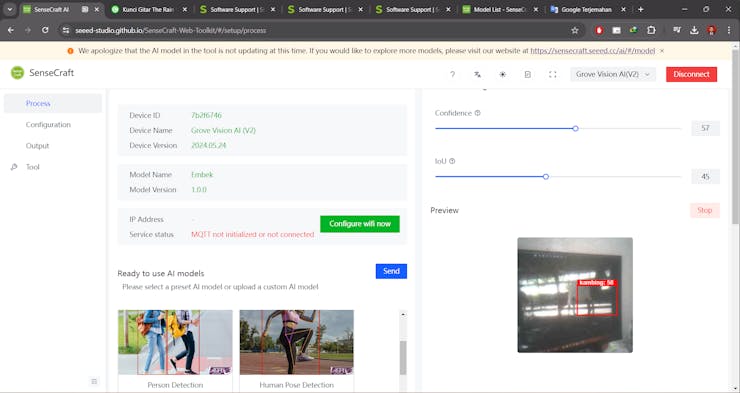Click the page vertical scrollbar
This screenshot has width=740, height=393.
pyautogui.click(x=735, y=137)
